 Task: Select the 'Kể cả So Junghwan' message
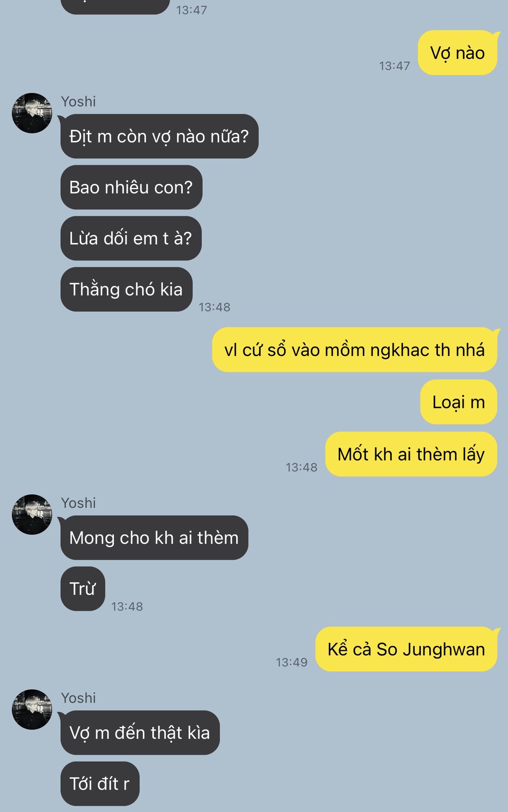(x=406, y=649)
